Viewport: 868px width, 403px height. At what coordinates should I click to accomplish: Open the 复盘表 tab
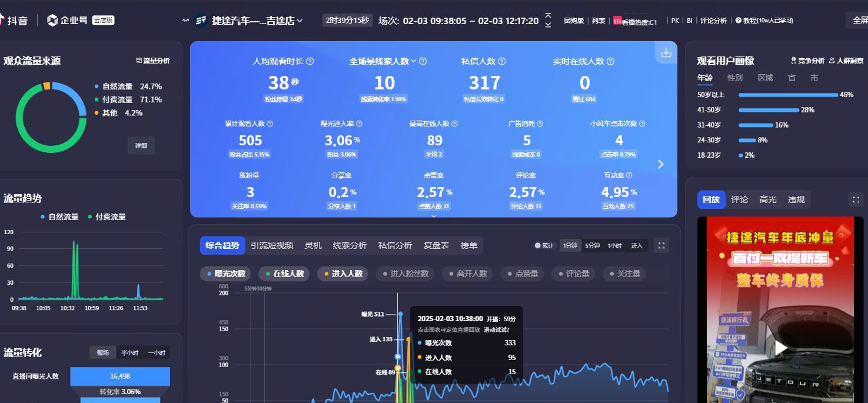(436, 245)
